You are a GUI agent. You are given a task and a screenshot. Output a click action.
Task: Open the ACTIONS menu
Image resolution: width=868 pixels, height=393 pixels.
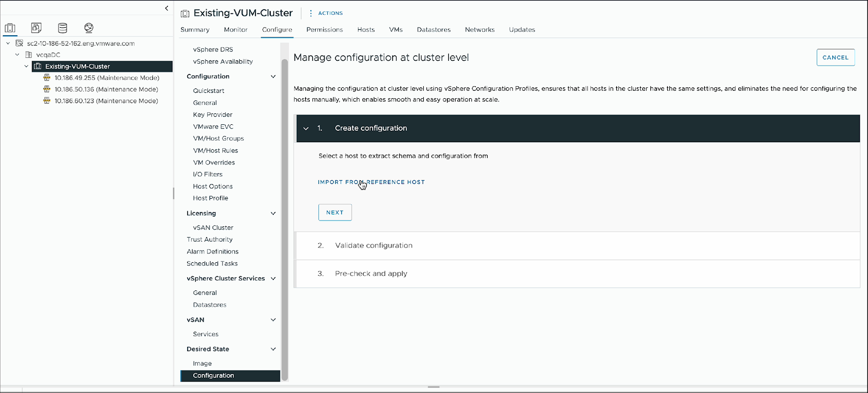[326, 13]
